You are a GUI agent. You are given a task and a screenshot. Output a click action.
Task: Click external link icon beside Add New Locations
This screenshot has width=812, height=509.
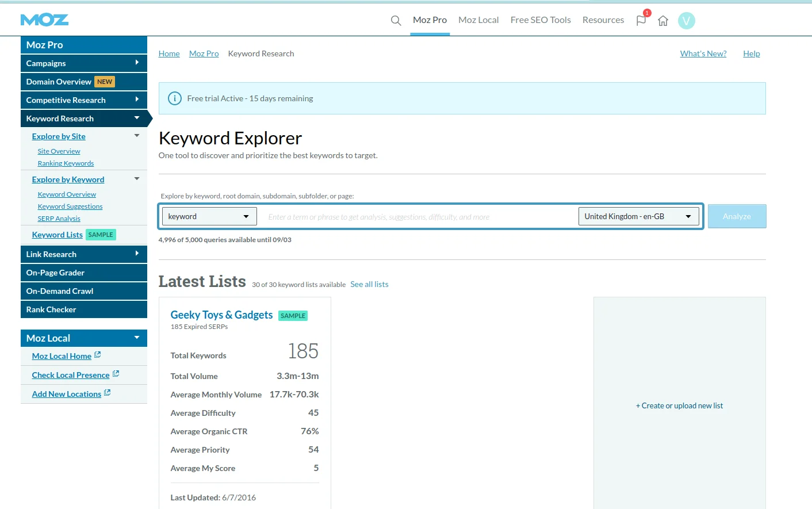click(x=107, y=393)
